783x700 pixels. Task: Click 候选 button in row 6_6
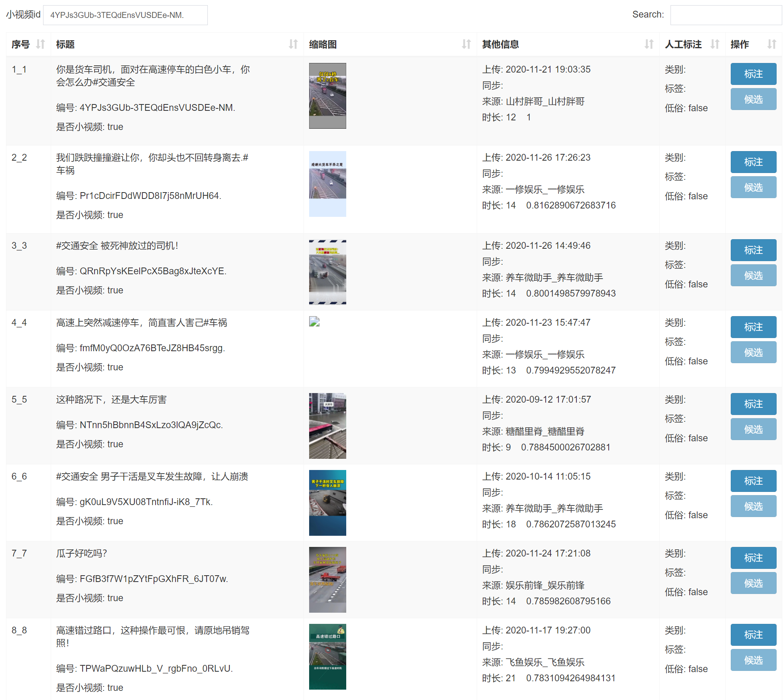pos(753,506)
